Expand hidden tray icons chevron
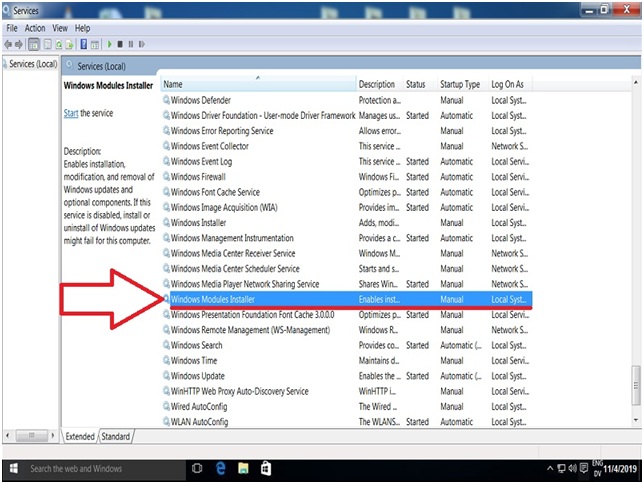Screen dimensions: 644x484 pyautogui.click(x=550, y=468)
